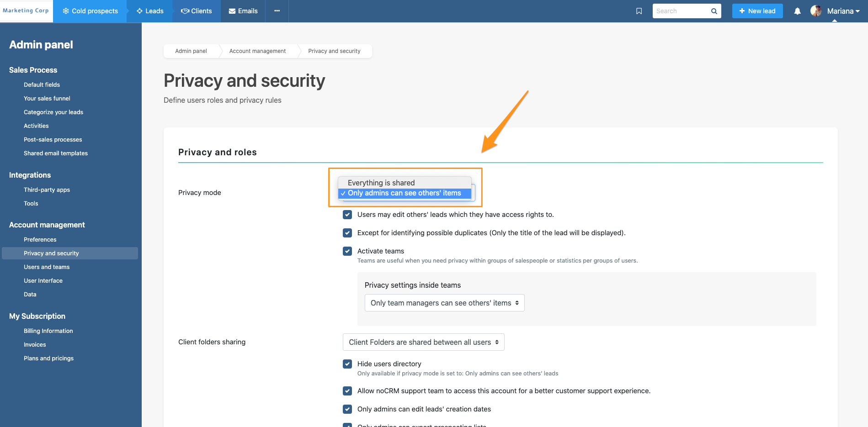This screenshot has height=427, width=868.
Task: Click the notification bell icon
Action: pos(797,11)
